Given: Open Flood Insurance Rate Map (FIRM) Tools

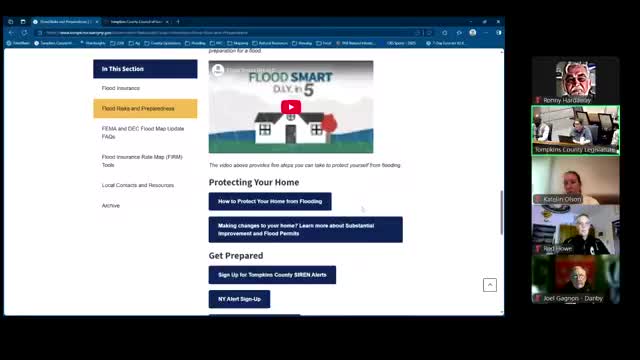Looking at the screenshot, I should click(142, 161).
